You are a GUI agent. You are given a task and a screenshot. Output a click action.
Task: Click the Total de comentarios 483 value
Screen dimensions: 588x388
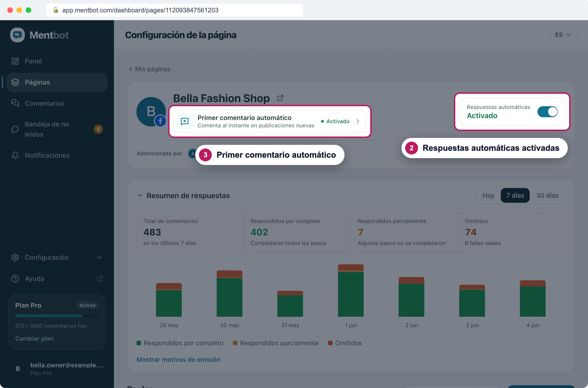152,232
